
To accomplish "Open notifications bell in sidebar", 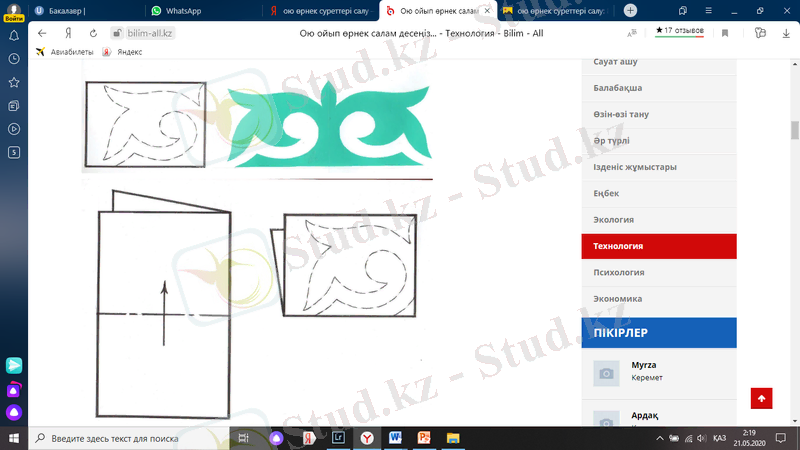I will click(x=14, y=35).
